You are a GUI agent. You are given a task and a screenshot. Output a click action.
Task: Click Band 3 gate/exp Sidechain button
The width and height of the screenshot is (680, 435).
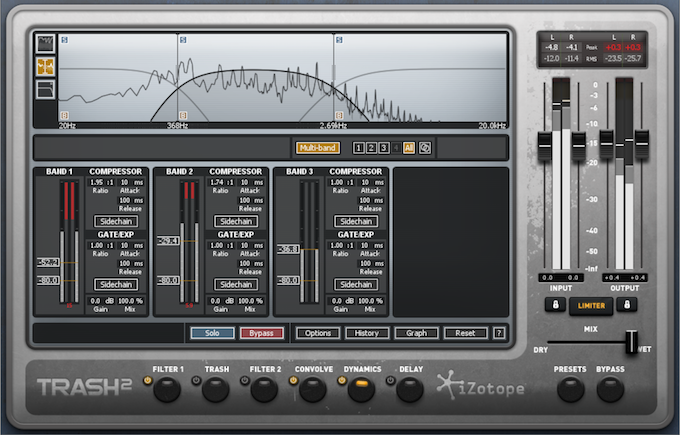[x=356, y=285]
